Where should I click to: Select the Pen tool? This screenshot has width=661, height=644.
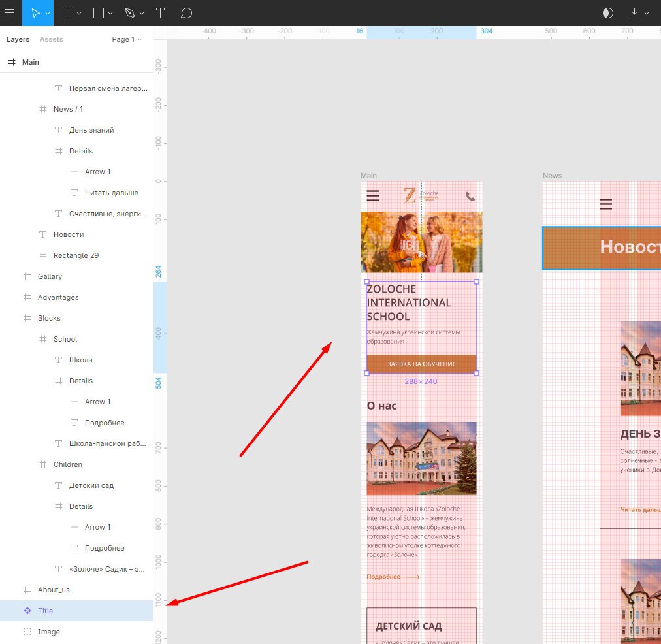(130, 13)
